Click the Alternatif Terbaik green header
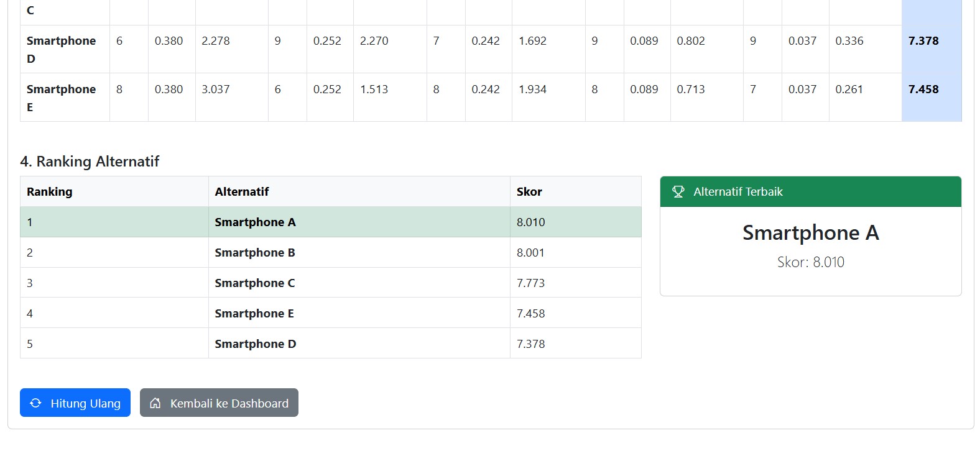The image size is (980, 474). (x=811, y=191)
